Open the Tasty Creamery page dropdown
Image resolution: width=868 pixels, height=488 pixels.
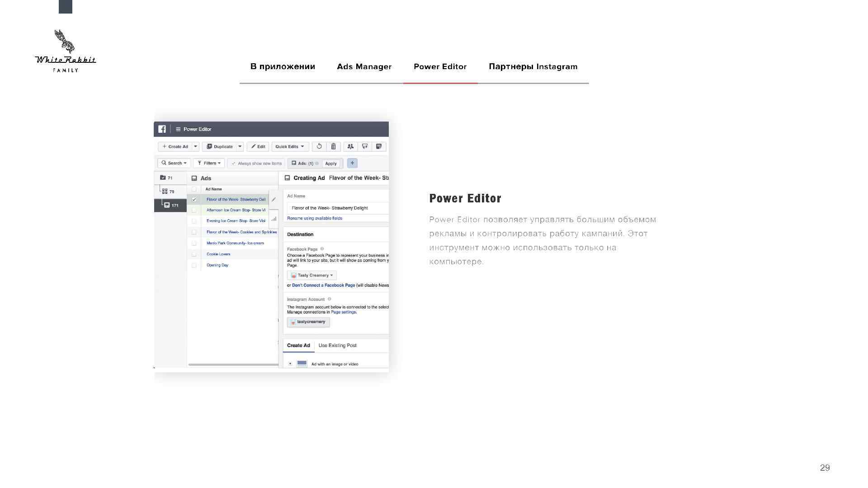(x=312, y=275)
